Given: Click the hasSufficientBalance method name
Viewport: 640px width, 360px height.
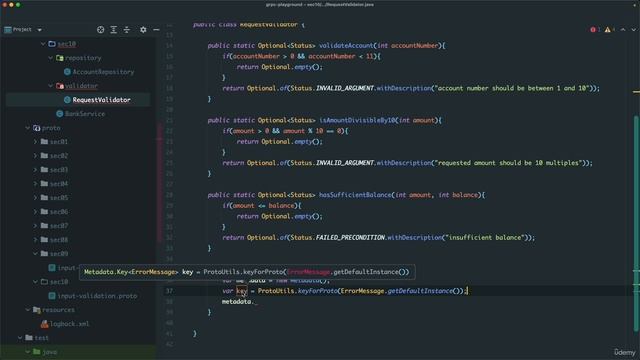Looking at the screenshot, I should tap(355, 195).
